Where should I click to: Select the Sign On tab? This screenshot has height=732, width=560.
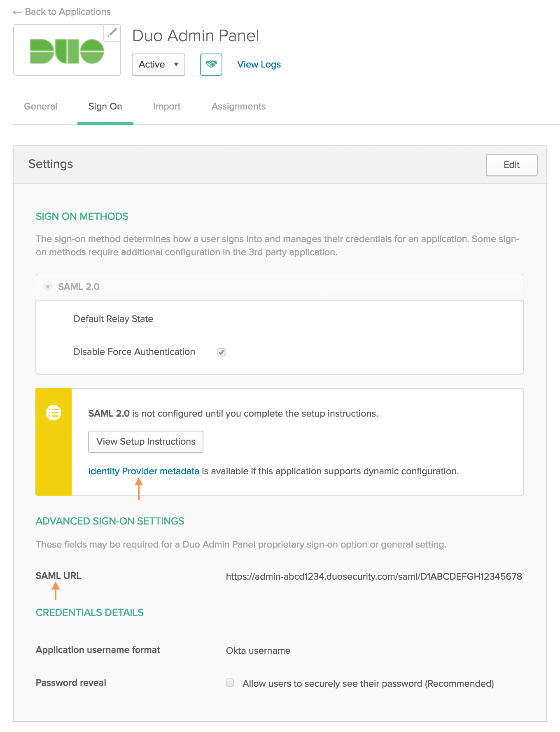click(105, 107)
